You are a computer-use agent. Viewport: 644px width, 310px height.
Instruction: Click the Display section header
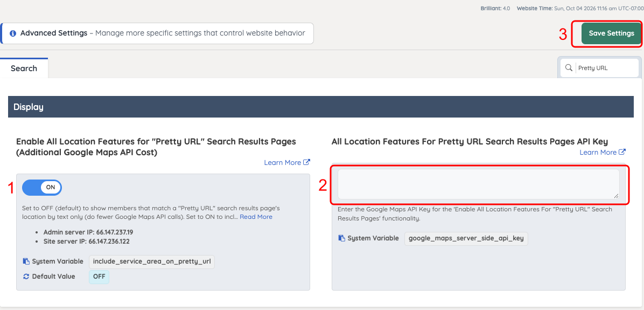(x=321, y=107)
